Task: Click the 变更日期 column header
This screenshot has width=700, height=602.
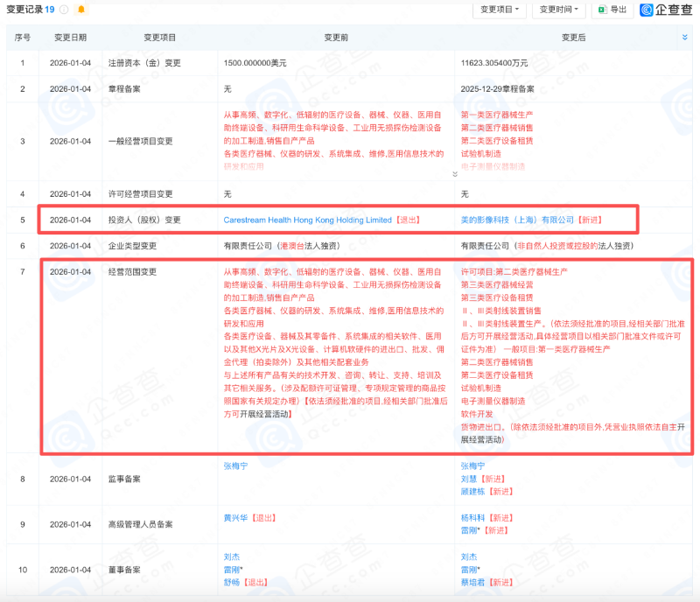Action: (x=70, y=38)
